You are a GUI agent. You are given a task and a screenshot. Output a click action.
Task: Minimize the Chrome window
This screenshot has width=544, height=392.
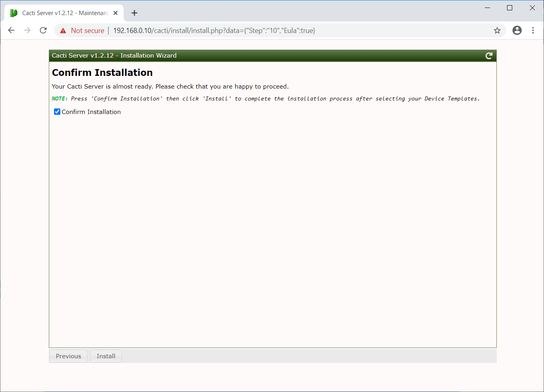pos(487,8)
